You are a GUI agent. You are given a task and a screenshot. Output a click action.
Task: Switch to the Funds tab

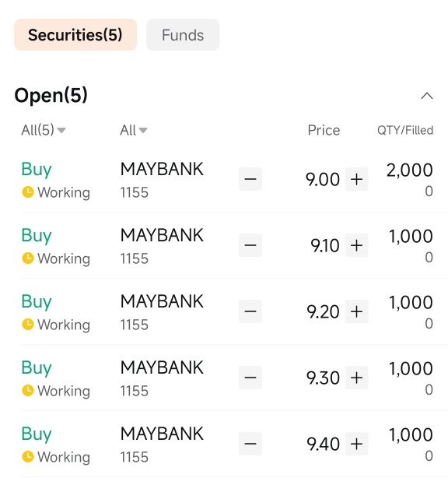pyautogui.click(x=183, y=34)
